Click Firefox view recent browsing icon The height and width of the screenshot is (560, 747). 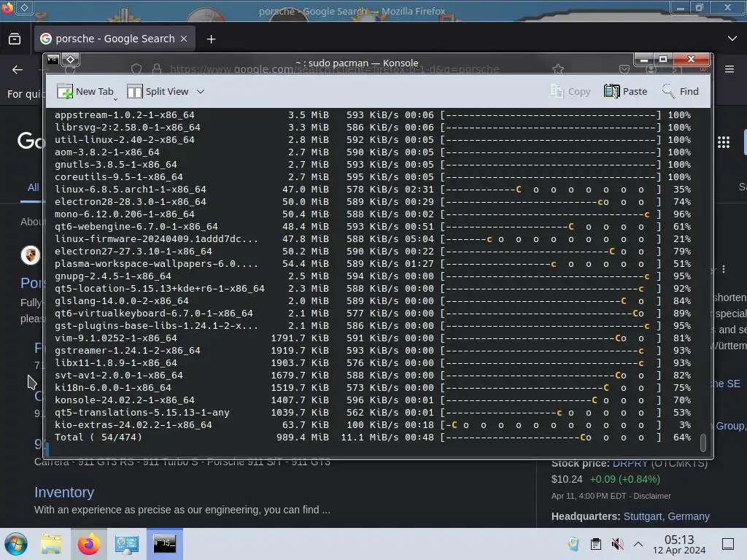(x=15, y=39)
